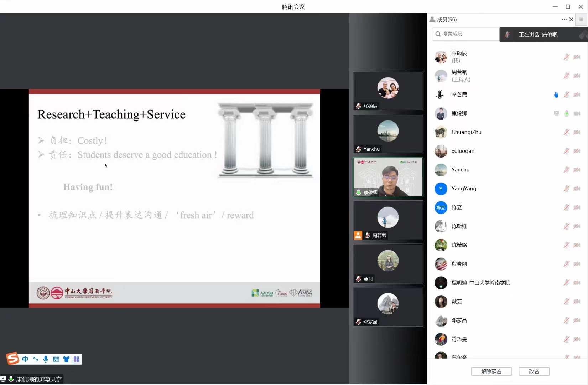
Task: Open the Sogou toolbox grid icon
Action: [x=76, y=359]
